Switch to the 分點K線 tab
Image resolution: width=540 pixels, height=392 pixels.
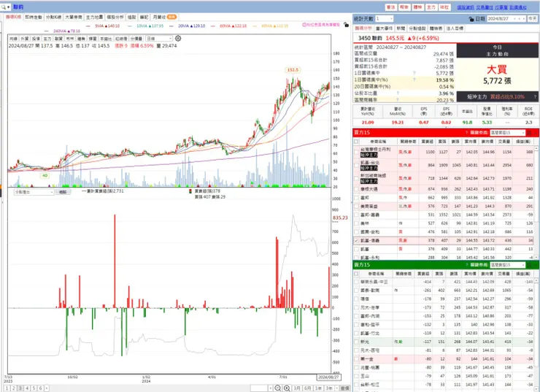53,17
